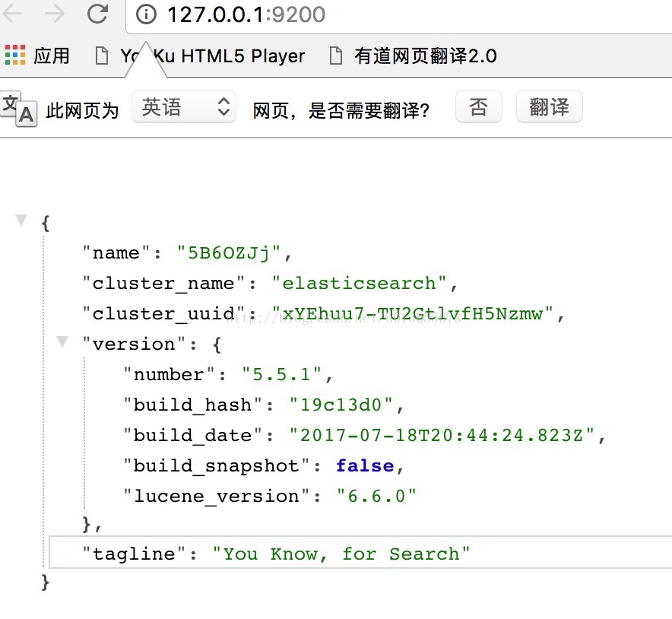672x619 pixels.
Task: Select the date value 2017-07-18T20:44:24.823Z
Action: (442, 435)
